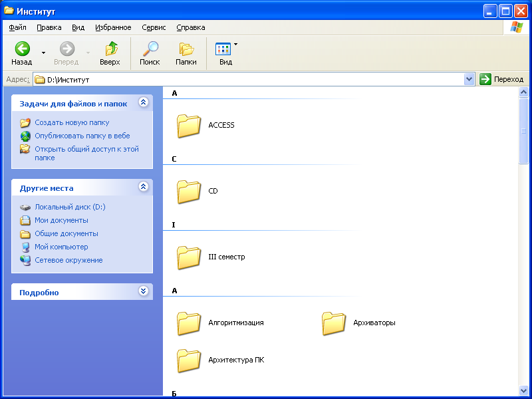Click Открыть общий доступ к этой папке
Screen dimensions: 532x399
tap(87, 154)
